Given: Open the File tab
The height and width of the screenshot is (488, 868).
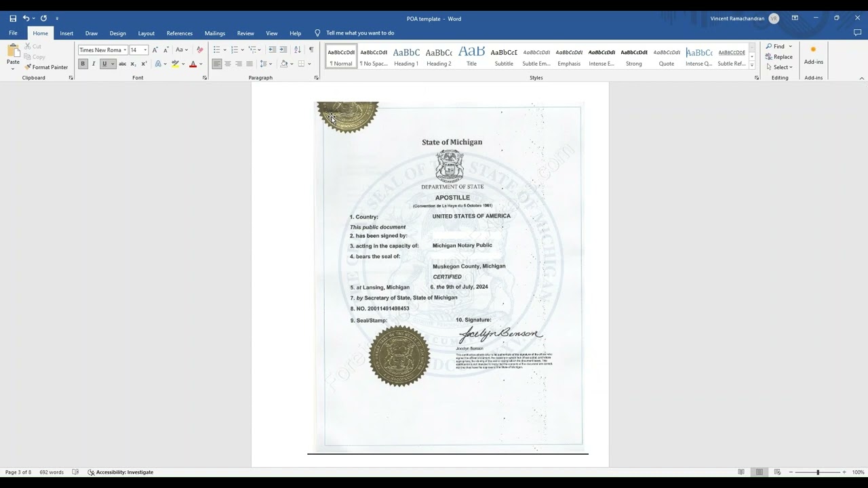Looking at the screenshot, I should 13,33.
